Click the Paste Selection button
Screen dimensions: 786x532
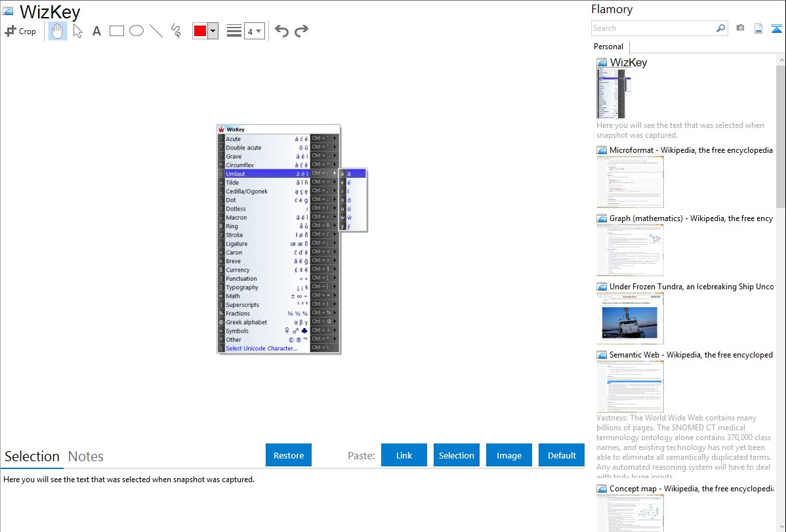pyautogui.click(x=457, y=455)
